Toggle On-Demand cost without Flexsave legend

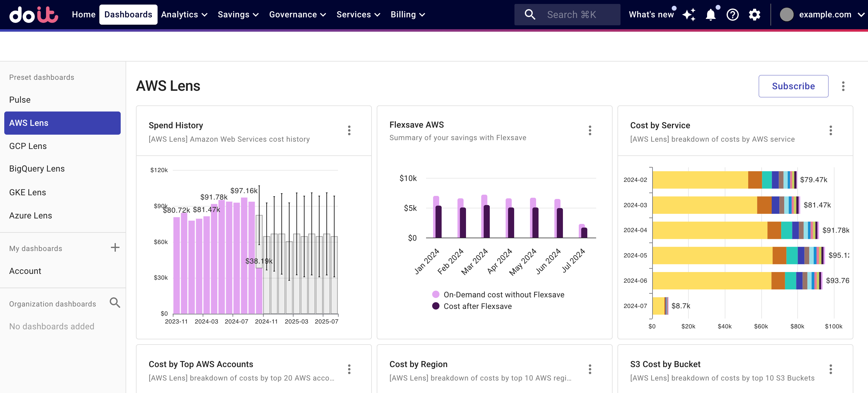[x=498, y=295]
